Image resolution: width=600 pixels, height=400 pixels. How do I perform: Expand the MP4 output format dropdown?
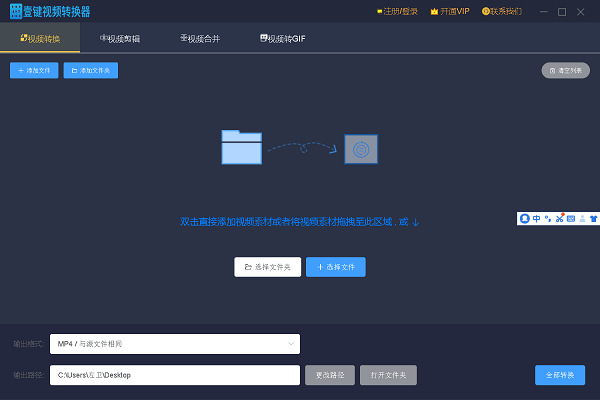(x=175, y=344)
